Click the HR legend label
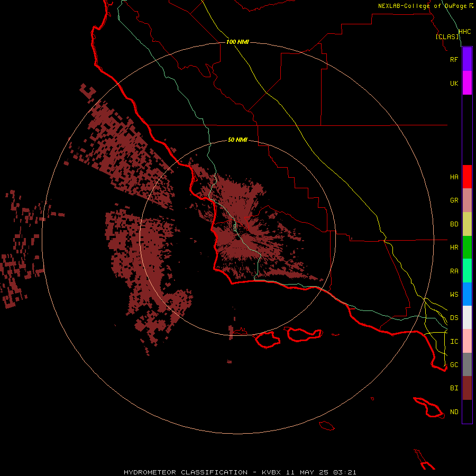 pyautogui.click(x=454, y=248)
